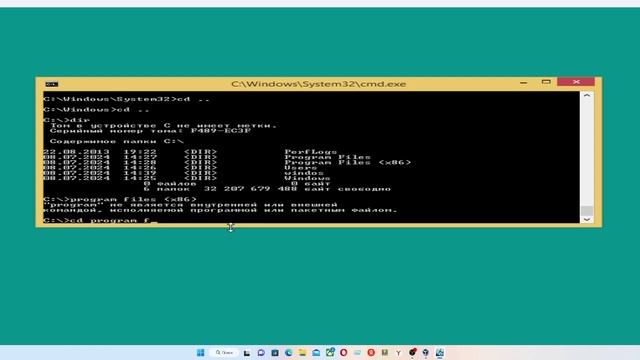Open Microsoft Edge from the taskbar
Viewport: 640px width, 360px height.
click(289, 353)
